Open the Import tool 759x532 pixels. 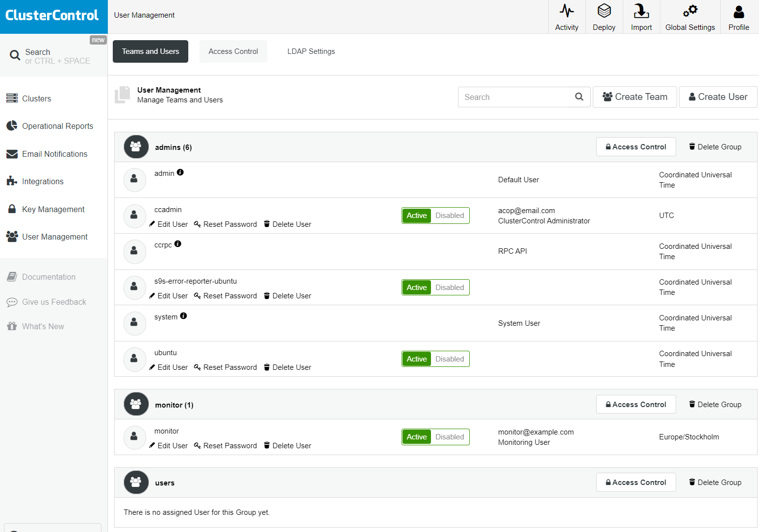tap(641, 16)
